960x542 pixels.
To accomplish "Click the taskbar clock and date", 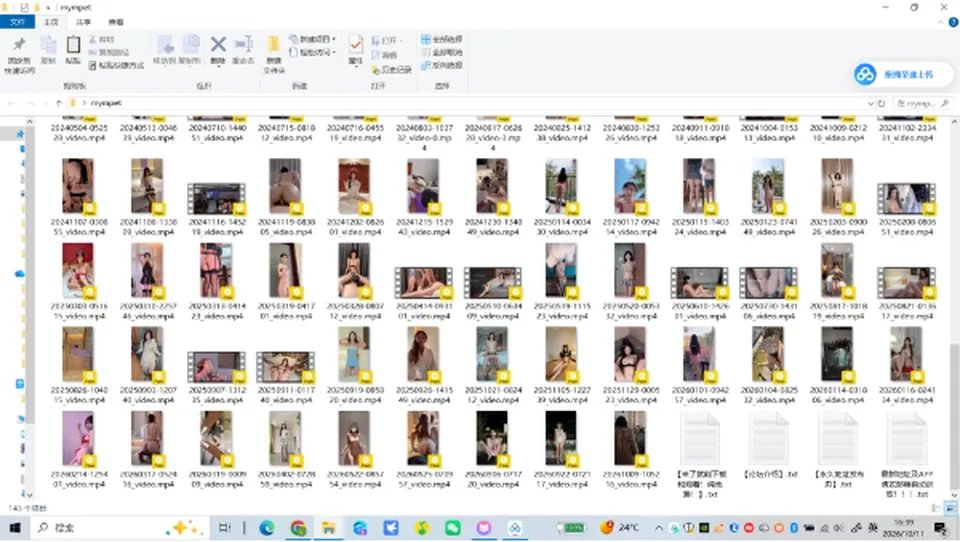I will tap(904, 528).
